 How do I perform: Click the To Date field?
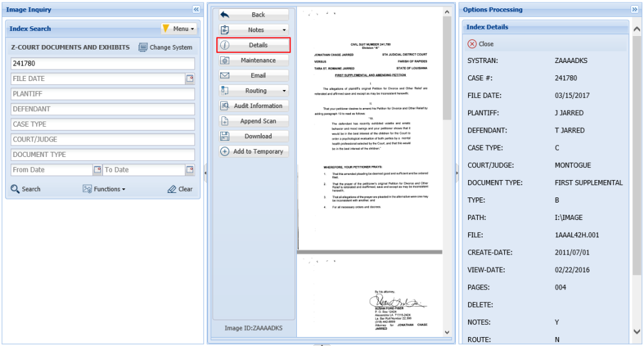point(144,170)
